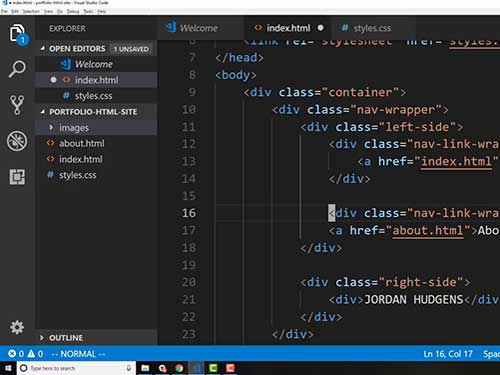Click the warnings triangle icon in status bar
Viewport: 500px width, 375px height.
(x=31, y=353)
